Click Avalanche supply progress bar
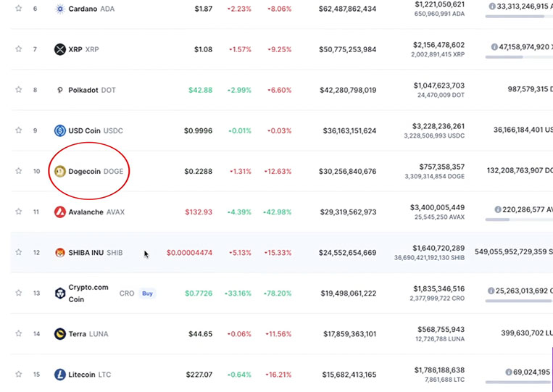The width and height of the screenshot is (553, 392). (518, 220)
